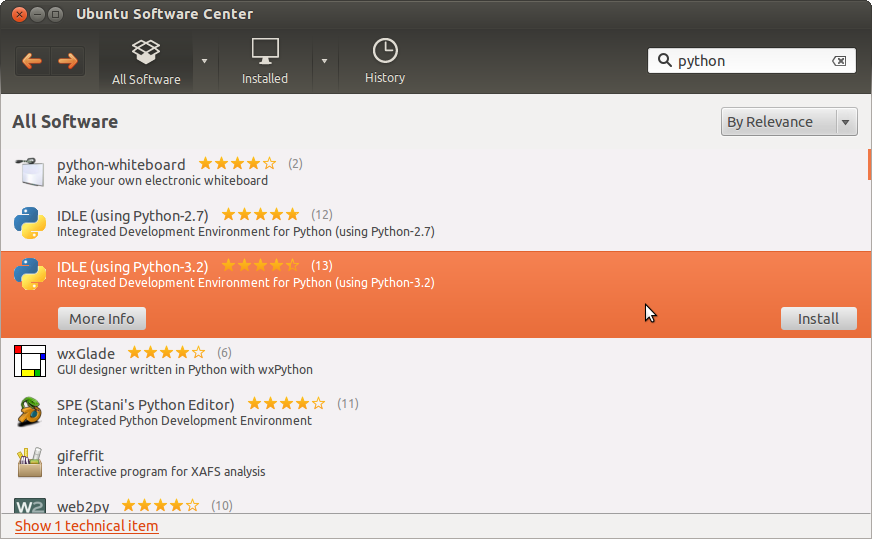Click review count (12) for IDLE Python-2.7
The width and height of the screenshot is (872, 539).
322,215
